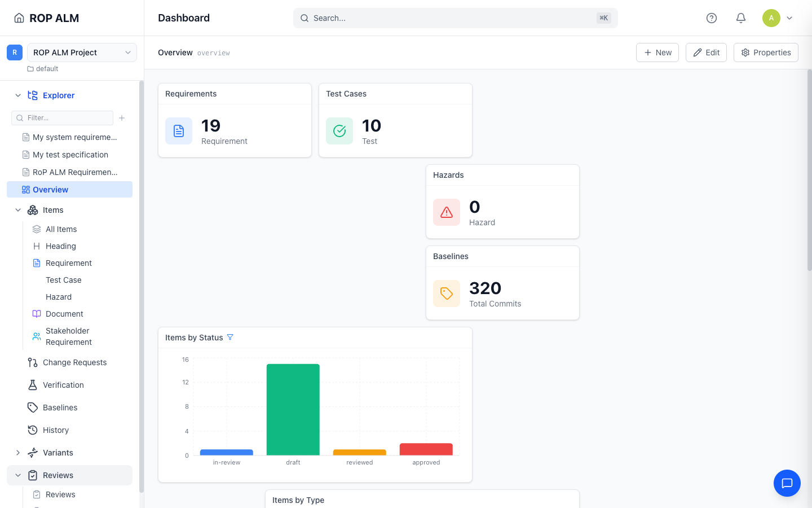812x508 pixels.
Task: Click the Explorer Filter input
Action: pyautogui.click(x=62, y=118)
